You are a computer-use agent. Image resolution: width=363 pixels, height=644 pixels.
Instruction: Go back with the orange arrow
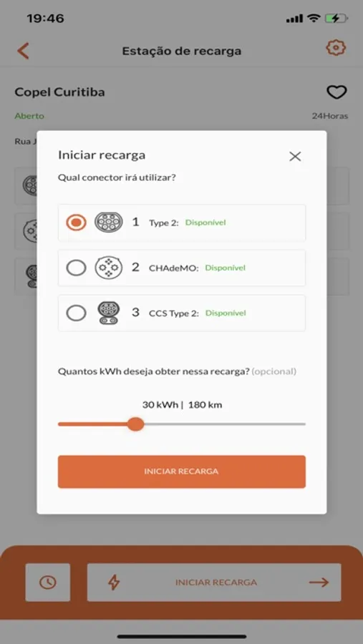23,51
